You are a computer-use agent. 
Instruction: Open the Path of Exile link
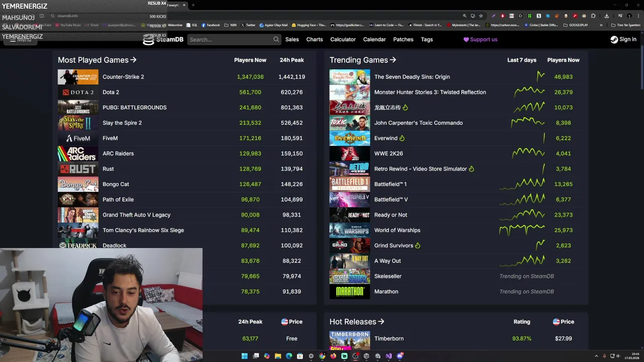(118, 200)
